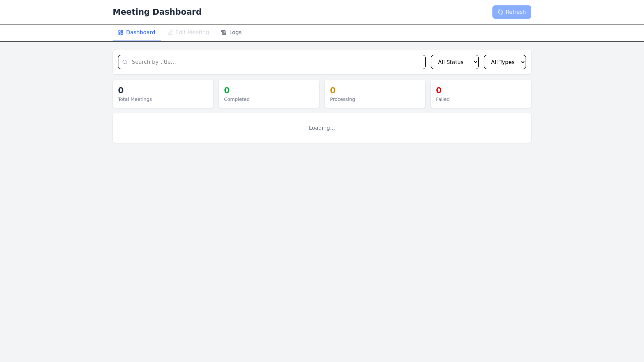Screen dimensions: 644x362
Task: Switch to the Edit Meeting tab
Action: point(188,33)
